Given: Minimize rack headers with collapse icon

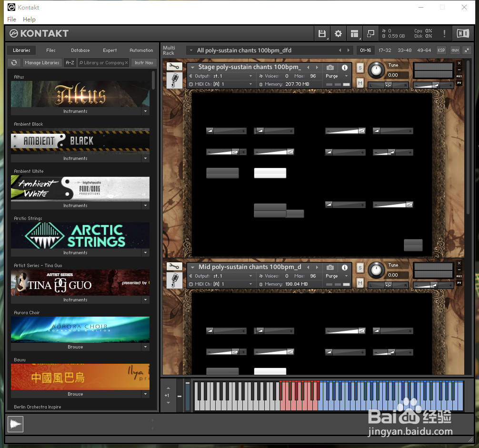Looking at the screenshot, I should [467, 50].
